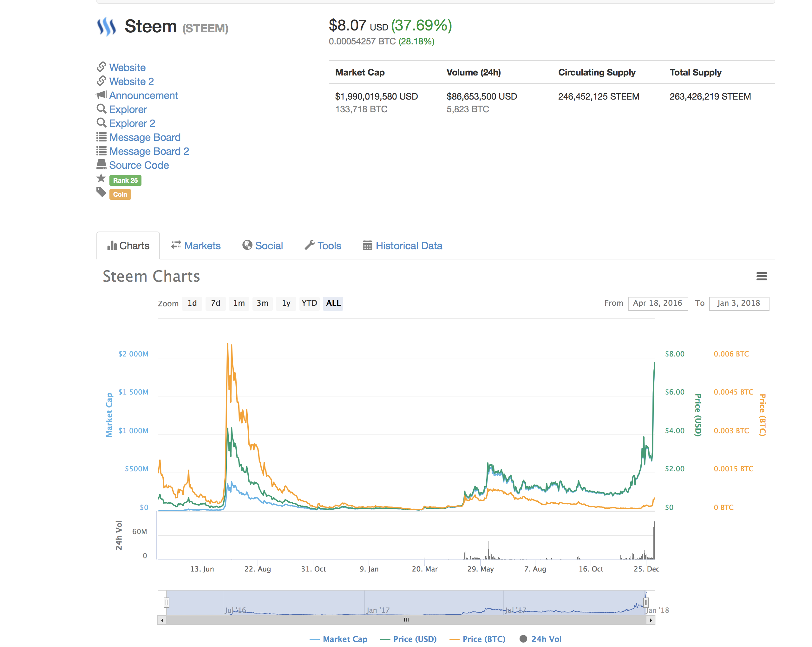Image resolution: width=812 pixels, height=647 pixels.
Task: Set chart zoom to YTD
Action: click(309, 303)
